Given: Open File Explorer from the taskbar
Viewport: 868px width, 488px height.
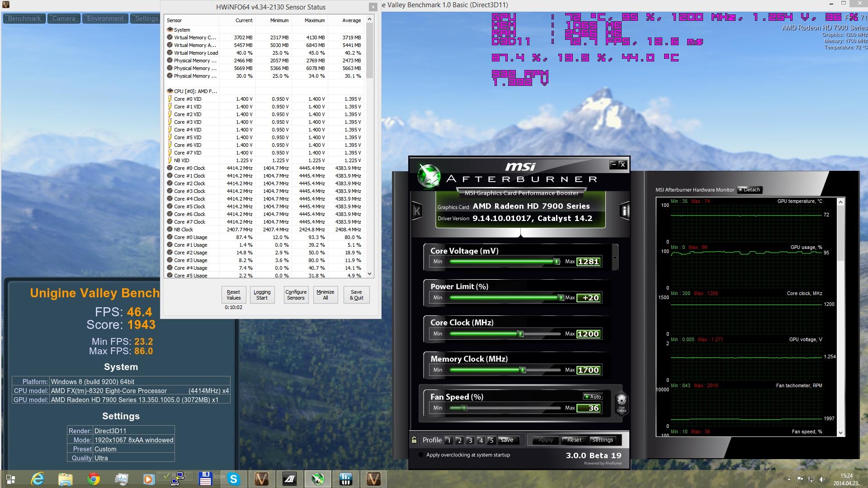Looking at the screenshot, I should pyautogui.click(x=66, y=479).
